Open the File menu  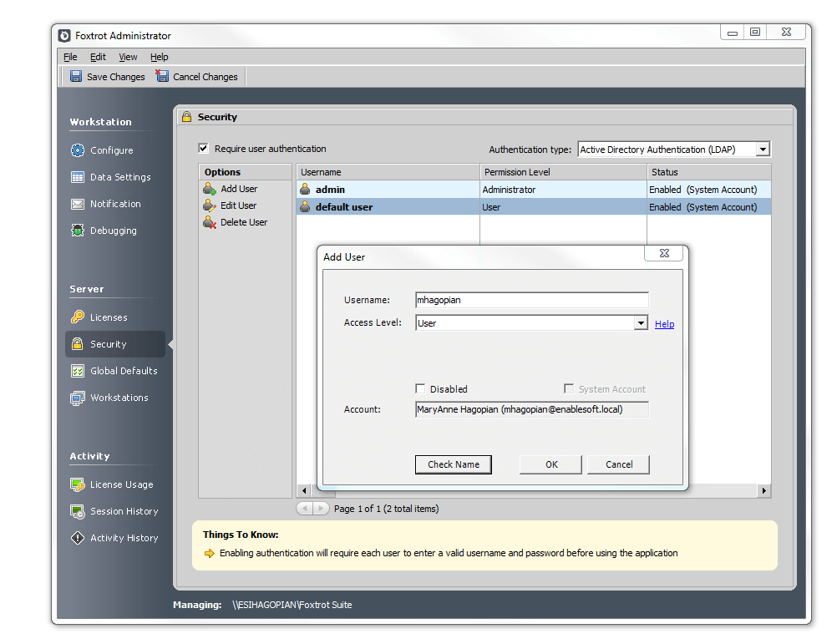[x=70, y=57]
